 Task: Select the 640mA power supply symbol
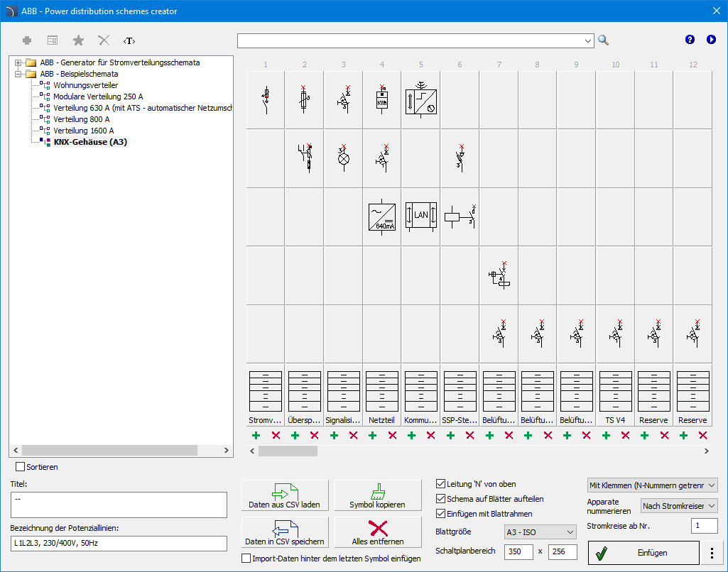tap(382, 216)
